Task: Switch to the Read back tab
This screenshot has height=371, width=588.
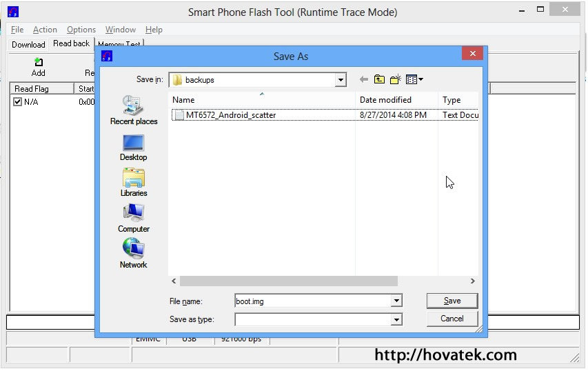Action: 71,43
